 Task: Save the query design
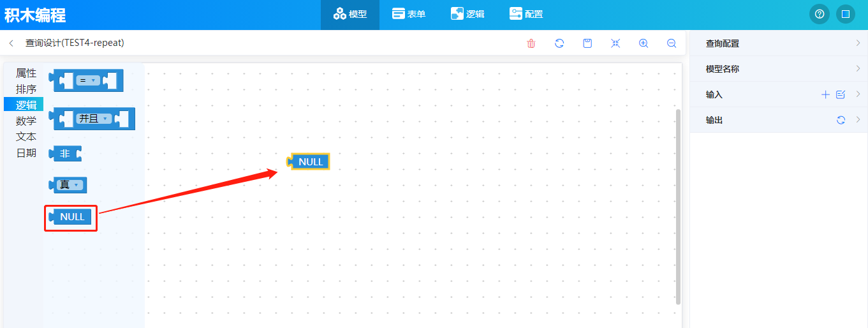[587, 43]
